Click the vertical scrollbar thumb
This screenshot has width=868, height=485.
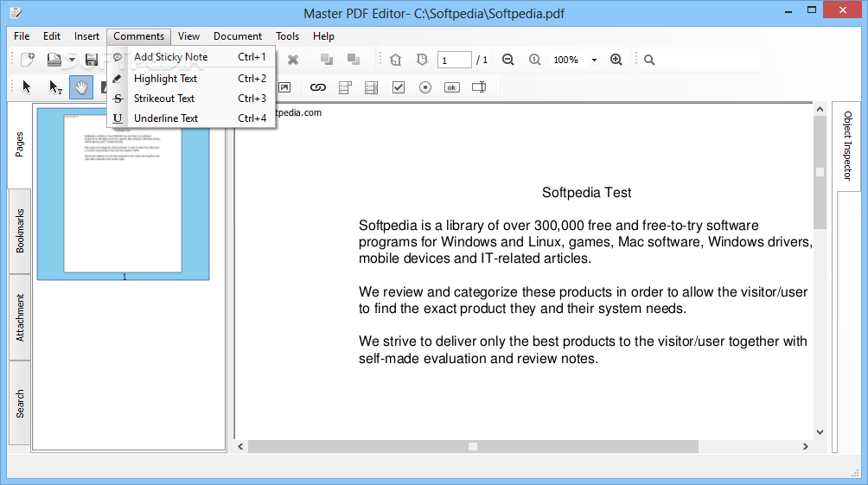pyautogui.click(x=820, y=172)
